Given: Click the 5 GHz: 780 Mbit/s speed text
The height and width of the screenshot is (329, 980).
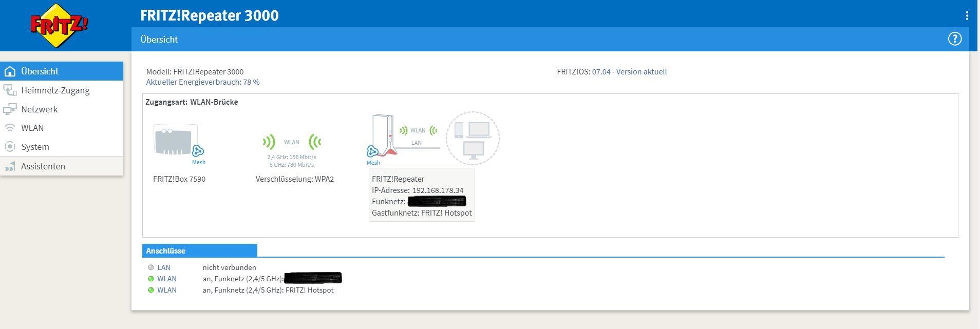Looking at the screenshot, I should (292, 165).
